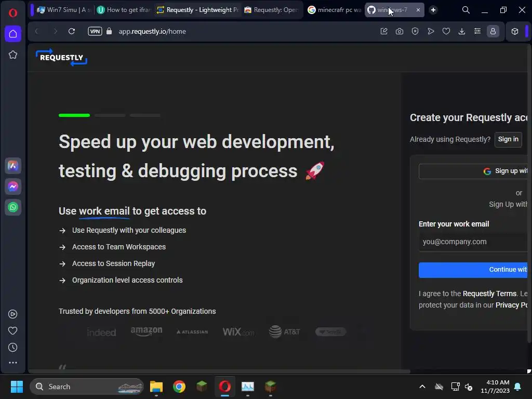532x399 pixels.
Task: Open the Opera menu logo
Action: point(13,13)
